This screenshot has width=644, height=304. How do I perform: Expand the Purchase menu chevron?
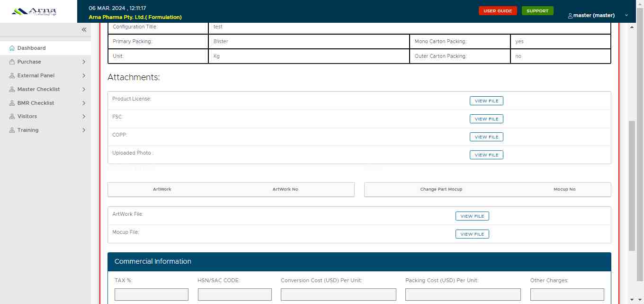pos(84,62)
